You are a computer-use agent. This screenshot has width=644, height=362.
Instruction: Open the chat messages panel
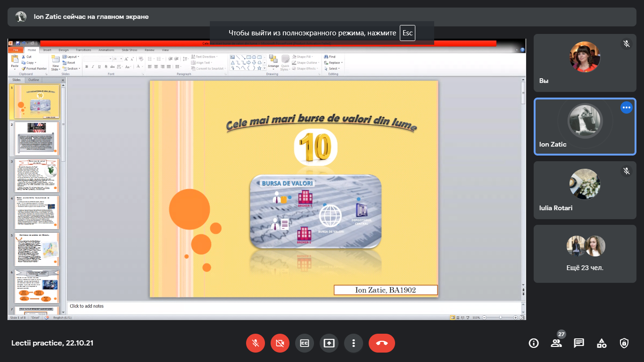click(x=579, y=343)
